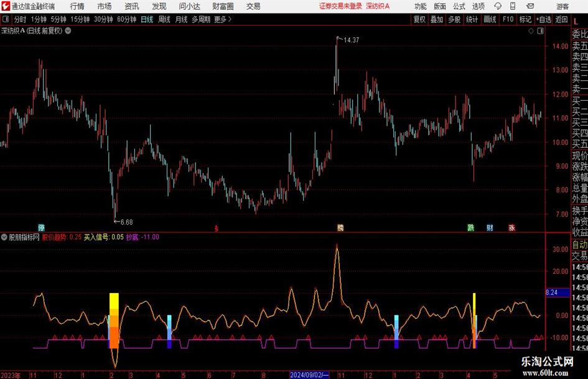Image resolution: width=588 pixels, height=379 pixels.
Task: Switch to the 多周期 view tab
Action: pyautogui.click(x=200, y=19)
